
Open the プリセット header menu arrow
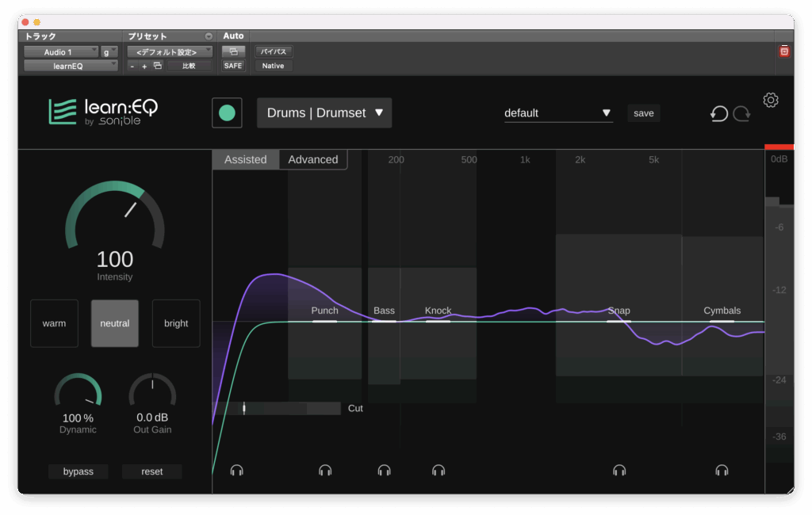[x=209, y=36]
